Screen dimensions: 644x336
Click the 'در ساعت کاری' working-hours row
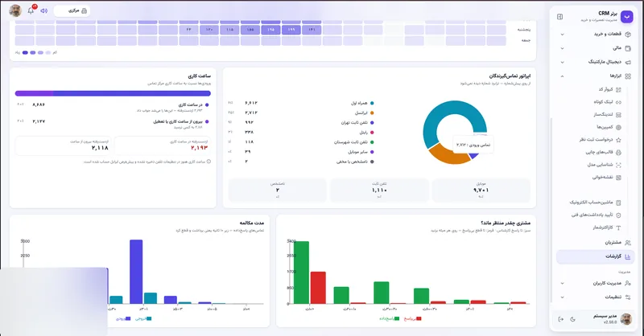113,107
